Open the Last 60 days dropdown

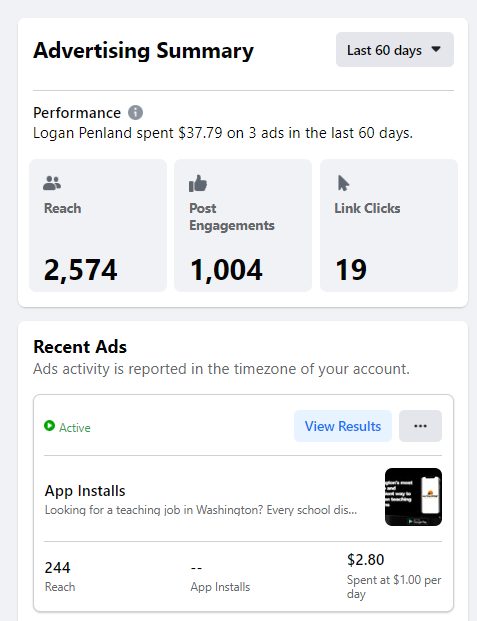[395, 50]
